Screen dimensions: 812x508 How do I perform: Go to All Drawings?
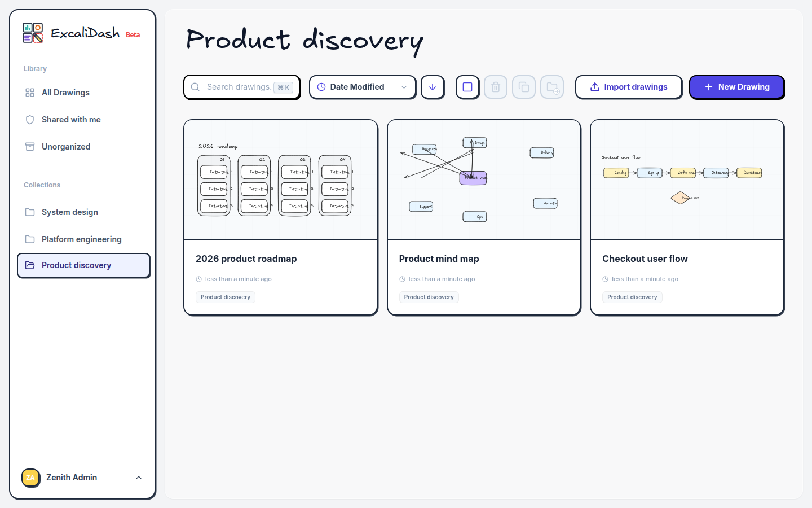[83, 93]
